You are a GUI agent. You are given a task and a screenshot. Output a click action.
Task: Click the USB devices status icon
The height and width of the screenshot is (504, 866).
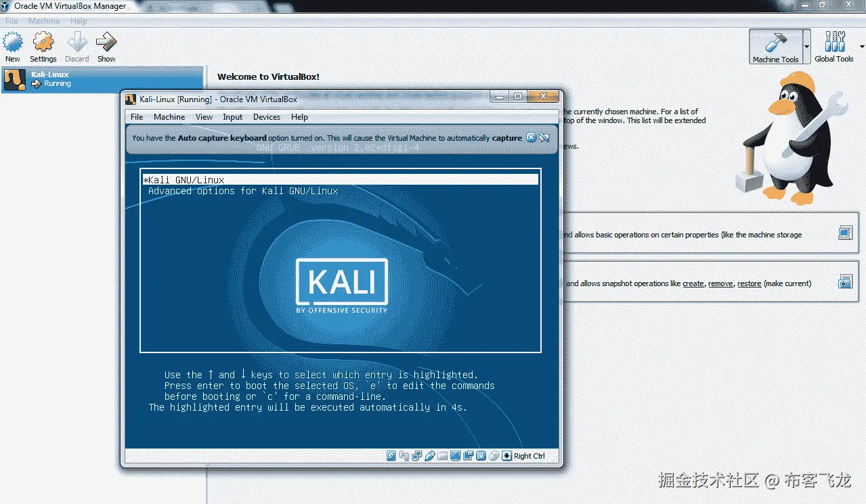click(x=430, y=456)
